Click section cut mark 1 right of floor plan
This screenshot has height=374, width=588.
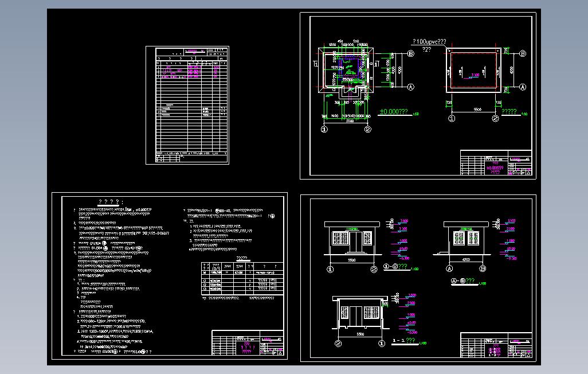pos(377,64)
